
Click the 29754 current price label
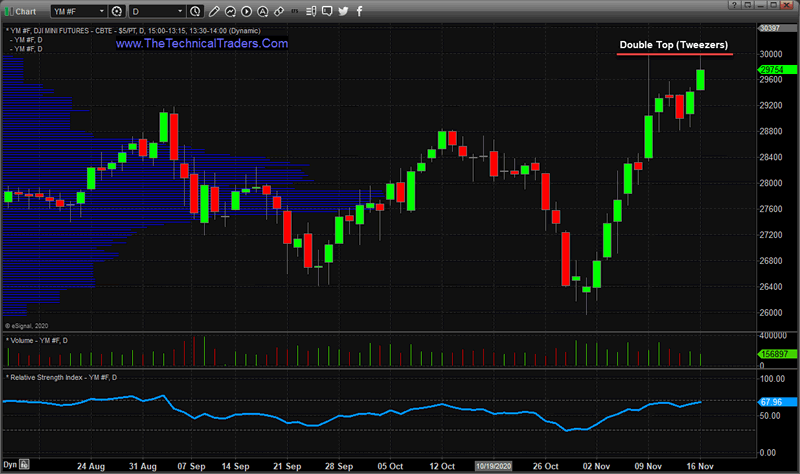click(x=770, y=69)
